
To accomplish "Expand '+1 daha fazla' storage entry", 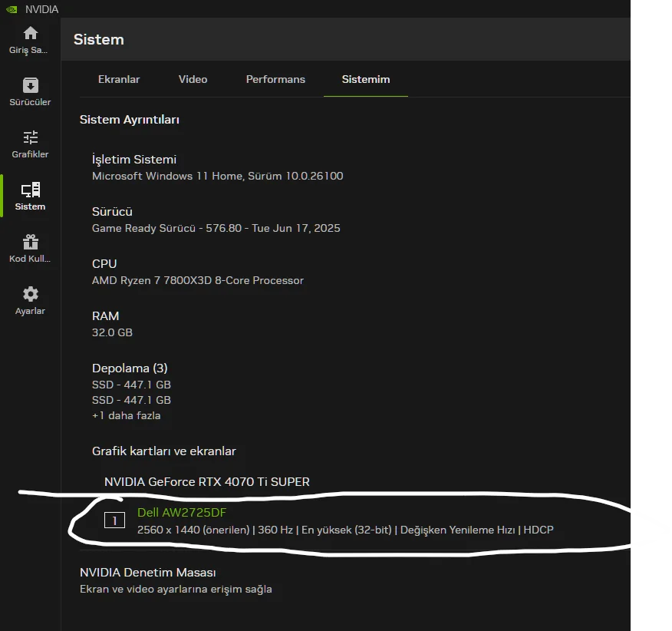I will click(126, 415).
